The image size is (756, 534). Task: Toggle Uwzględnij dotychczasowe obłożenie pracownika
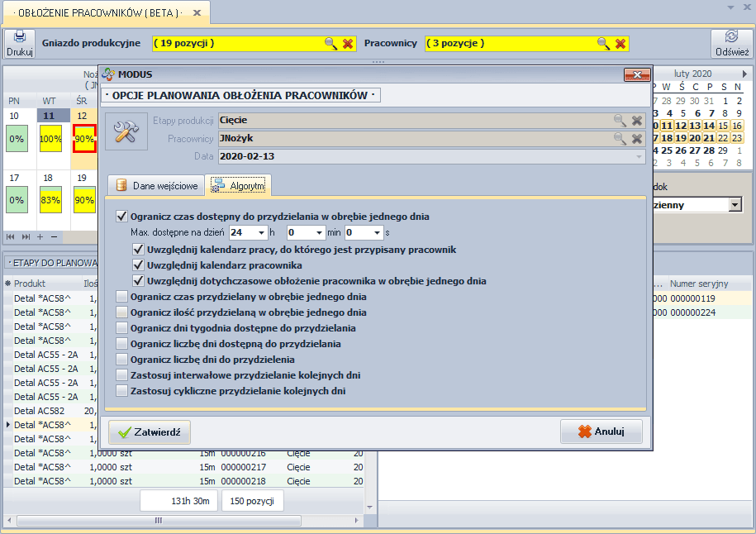click(x=138, y=281)
